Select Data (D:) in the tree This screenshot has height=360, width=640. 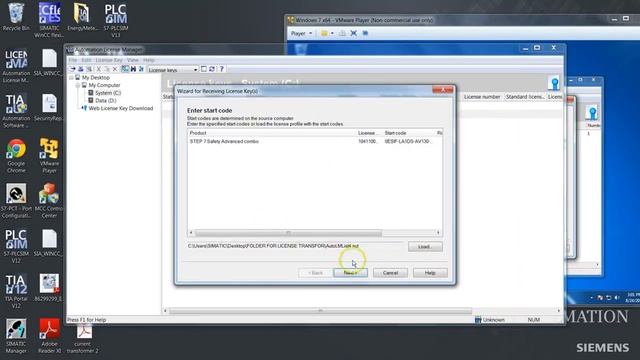click(x=106, y=100)
